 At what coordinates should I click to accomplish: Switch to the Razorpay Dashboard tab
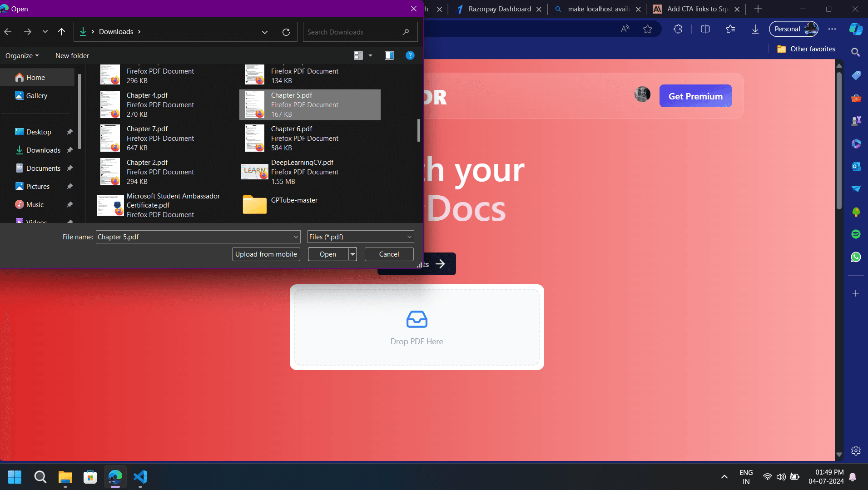click(499, 9)
